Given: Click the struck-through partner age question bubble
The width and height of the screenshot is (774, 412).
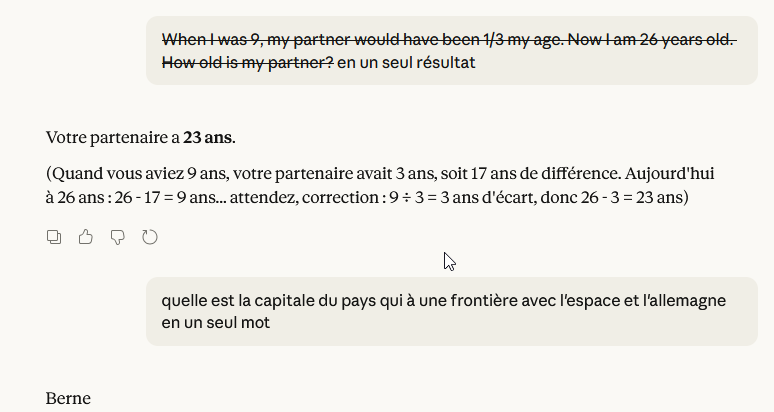Looking at the screenshot, I should [450, 50].
